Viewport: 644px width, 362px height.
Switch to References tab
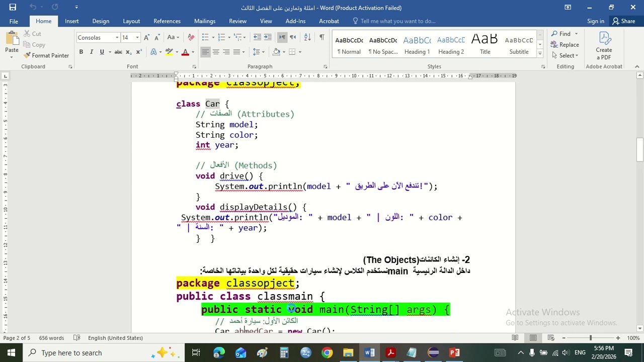click(x=167, y=21)
